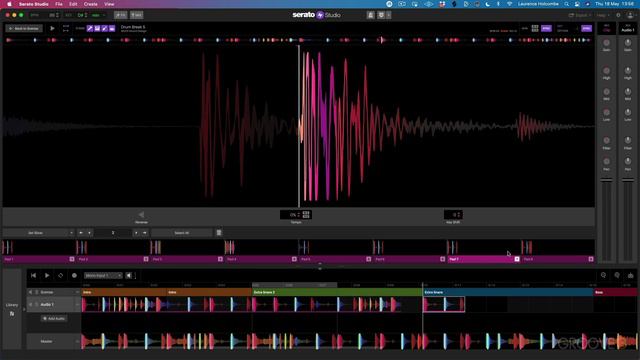Toggle the Pad 6 square button

(x=442, y=259)
